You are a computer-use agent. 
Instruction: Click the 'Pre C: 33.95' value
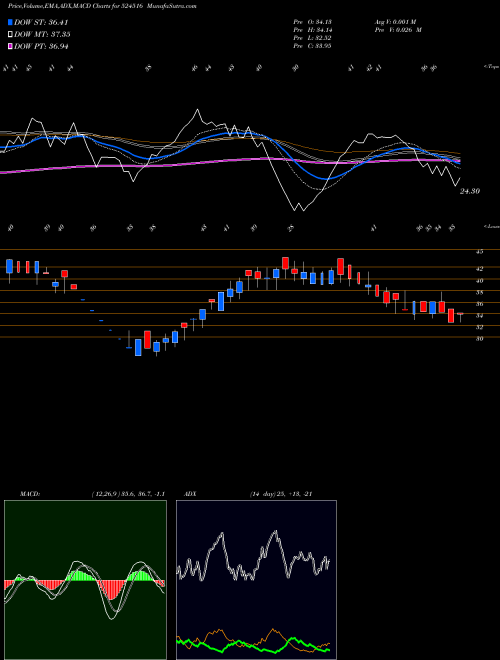[312, 46]
